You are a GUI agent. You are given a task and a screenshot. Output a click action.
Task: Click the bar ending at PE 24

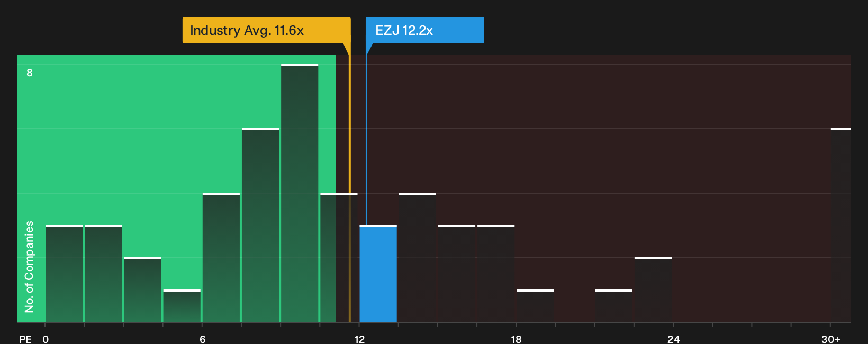pos(653,290)
